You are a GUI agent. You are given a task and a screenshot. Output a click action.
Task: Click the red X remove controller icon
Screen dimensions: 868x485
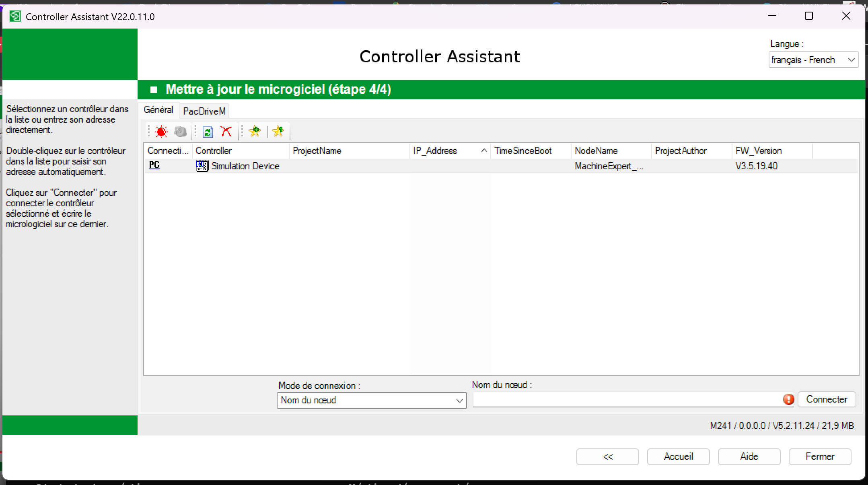tap(226, 132)
